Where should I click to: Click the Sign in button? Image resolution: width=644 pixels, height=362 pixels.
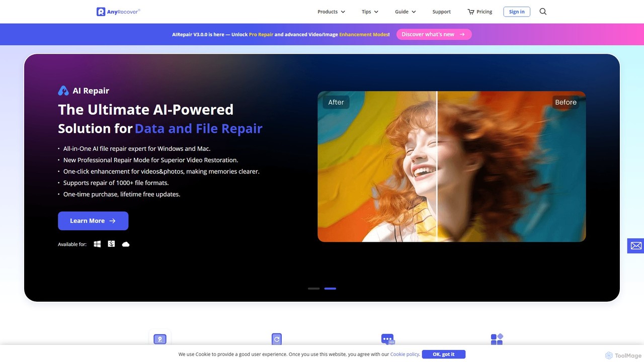point(517,12)
